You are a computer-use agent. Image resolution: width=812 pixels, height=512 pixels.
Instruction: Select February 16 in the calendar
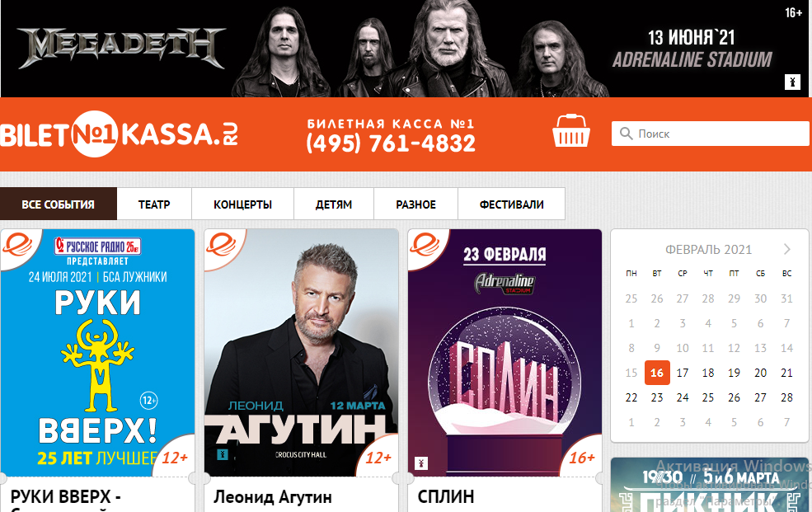[x=657, y=373]
